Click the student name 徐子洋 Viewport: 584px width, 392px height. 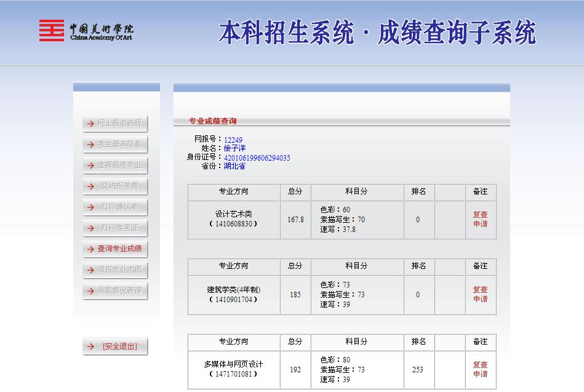point(234,148)
